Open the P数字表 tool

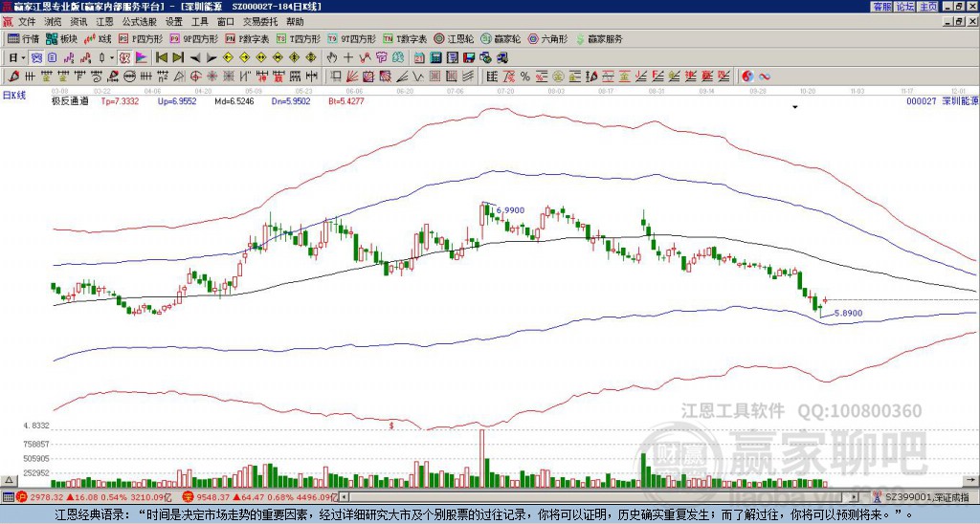(247, 38)
